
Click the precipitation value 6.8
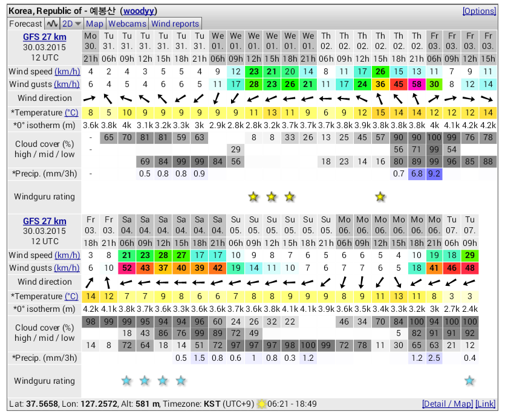point(417,174)
